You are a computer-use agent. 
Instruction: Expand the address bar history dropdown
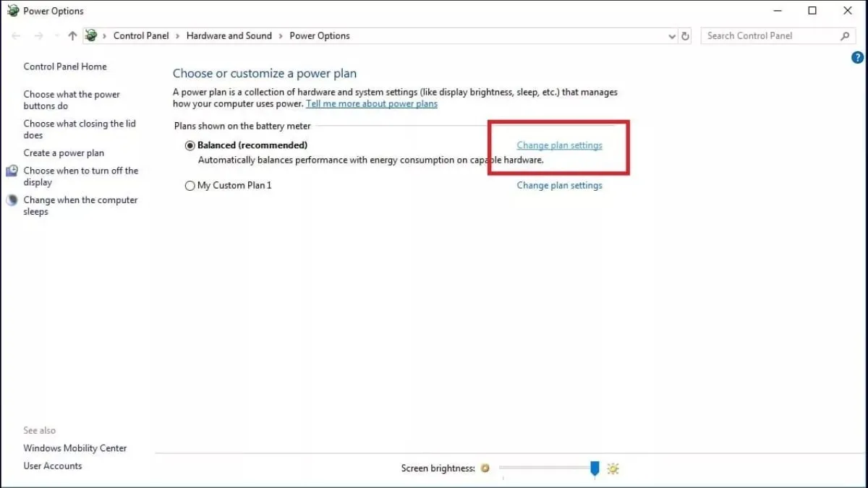[x=672, y=36]
